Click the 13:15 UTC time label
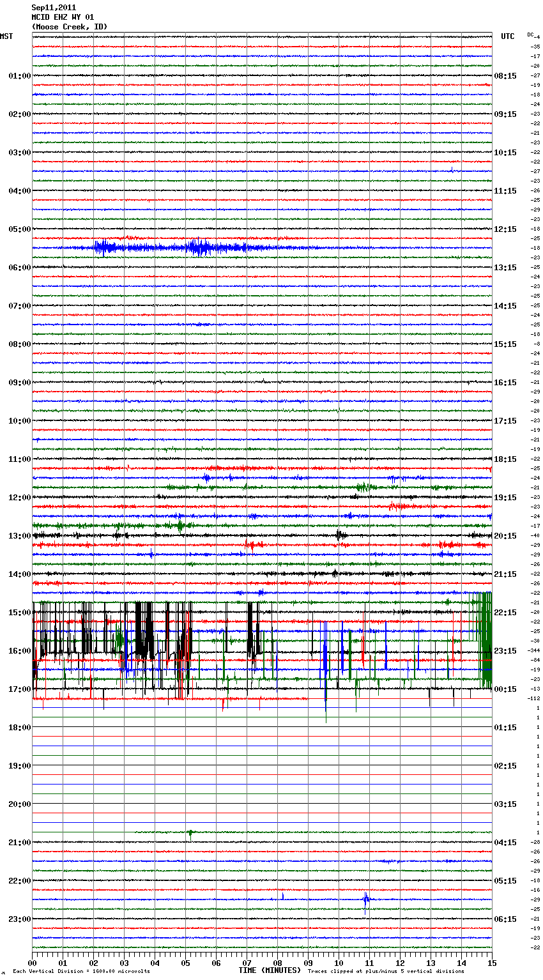This screenshot has width=543, height=980. coord(505,268)
